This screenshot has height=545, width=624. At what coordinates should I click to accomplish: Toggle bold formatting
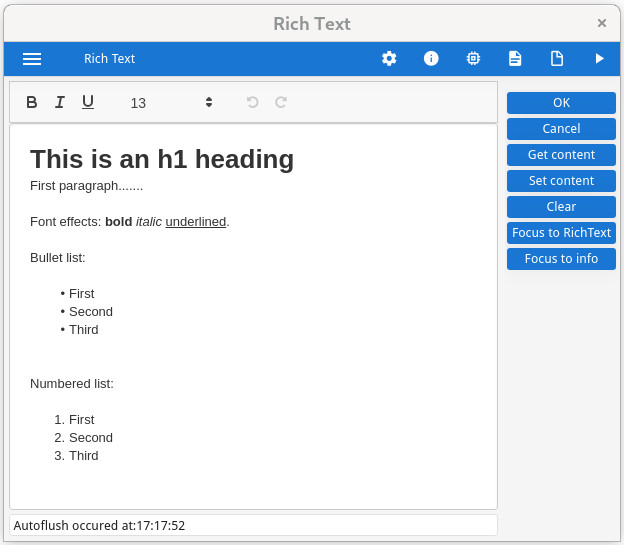coord(32,102)
